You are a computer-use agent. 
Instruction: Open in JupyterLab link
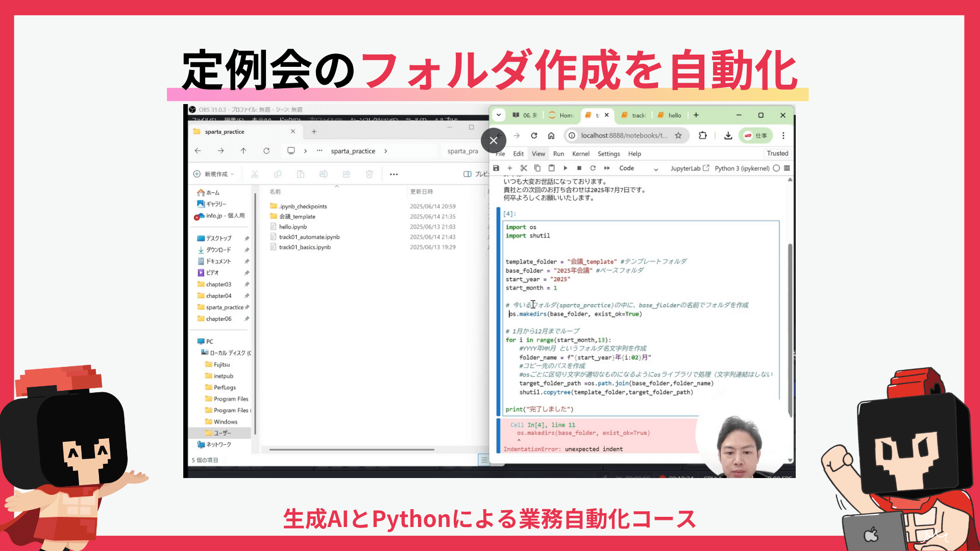(x=690, y=168)
